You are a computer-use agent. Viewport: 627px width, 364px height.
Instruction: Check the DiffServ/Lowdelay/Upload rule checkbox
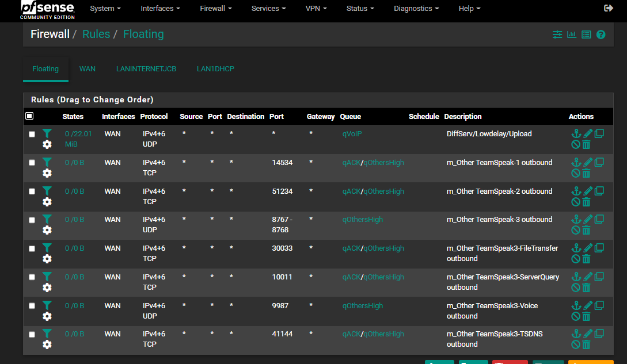[32, 134]
